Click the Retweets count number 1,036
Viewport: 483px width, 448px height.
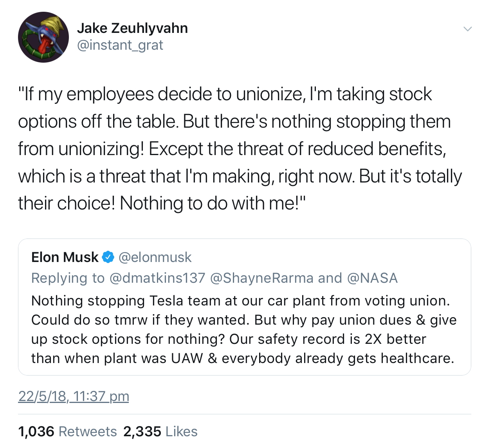(x=36, y=432)
